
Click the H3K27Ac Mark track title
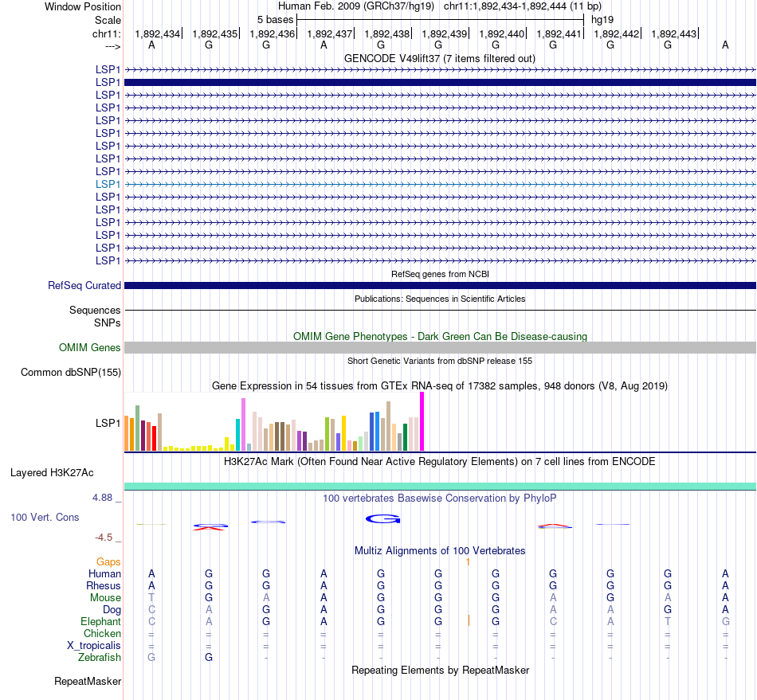coord(440,462)
